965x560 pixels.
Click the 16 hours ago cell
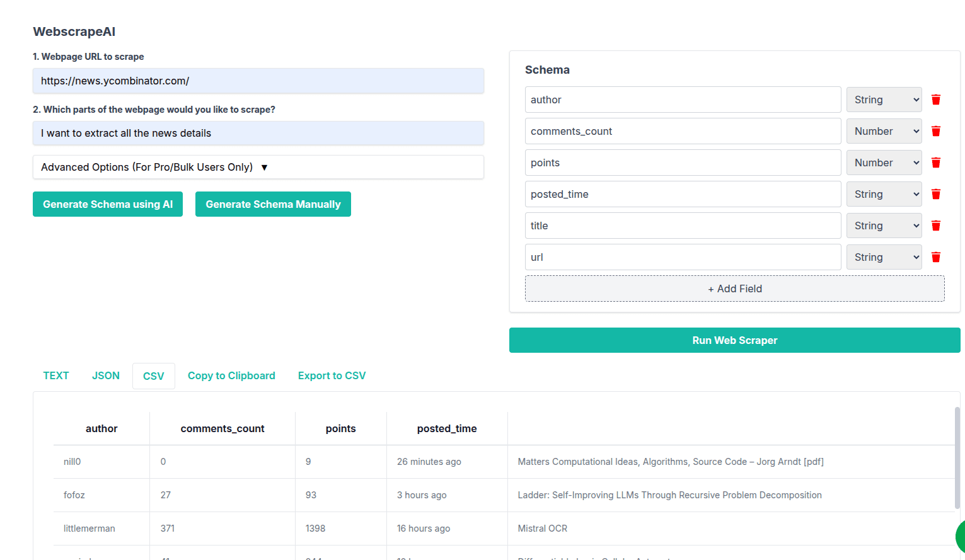pos(447,529)
